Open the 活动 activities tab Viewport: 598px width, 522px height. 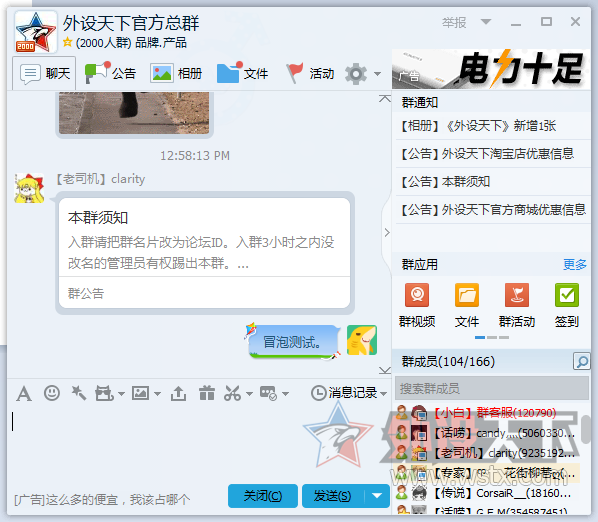tap(310, 73)
